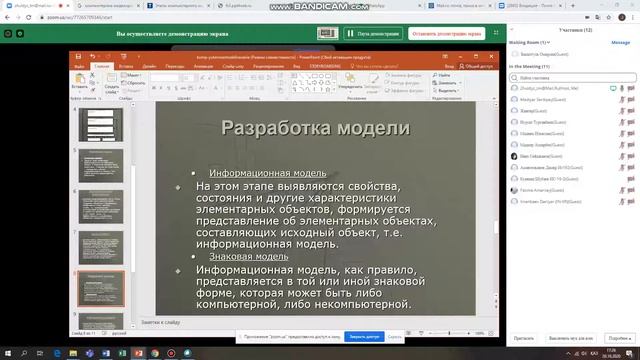Toggle second participant muted microphone icon
The height and width of the screenshot is (360, 640).
[622, 100]
